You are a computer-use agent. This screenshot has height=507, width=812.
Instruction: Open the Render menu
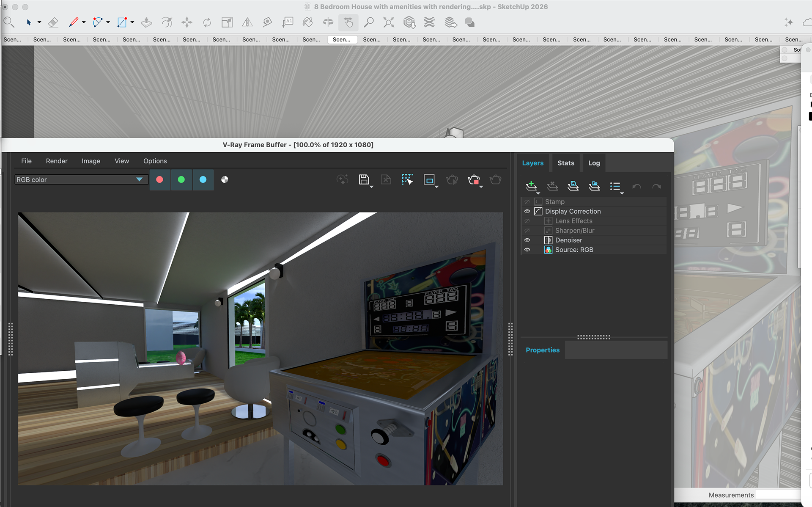(x=56, y=161)
